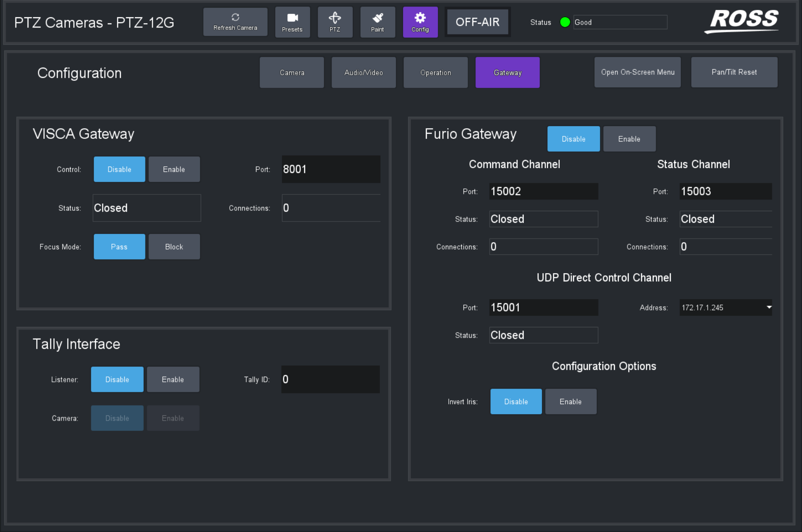
Task: Click the green Status indicator dot
Action: click(x=564, y=22)
